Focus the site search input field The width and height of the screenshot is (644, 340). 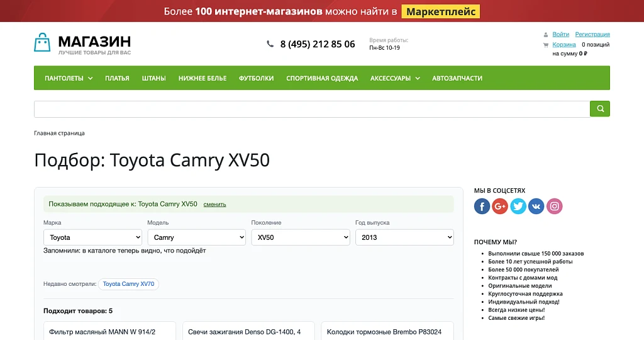coord(312,109)
